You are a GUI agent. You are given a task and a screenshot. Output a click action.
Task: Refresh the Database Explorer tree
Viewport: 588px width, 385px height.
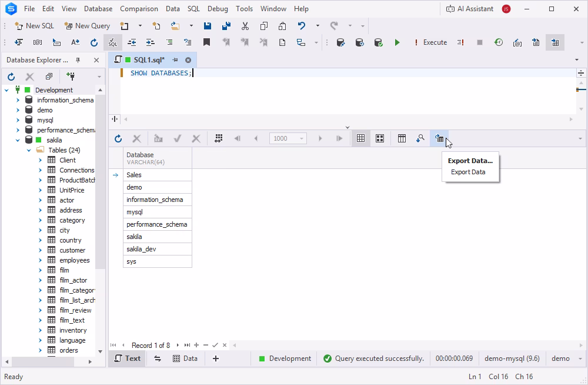pos(11,77)
